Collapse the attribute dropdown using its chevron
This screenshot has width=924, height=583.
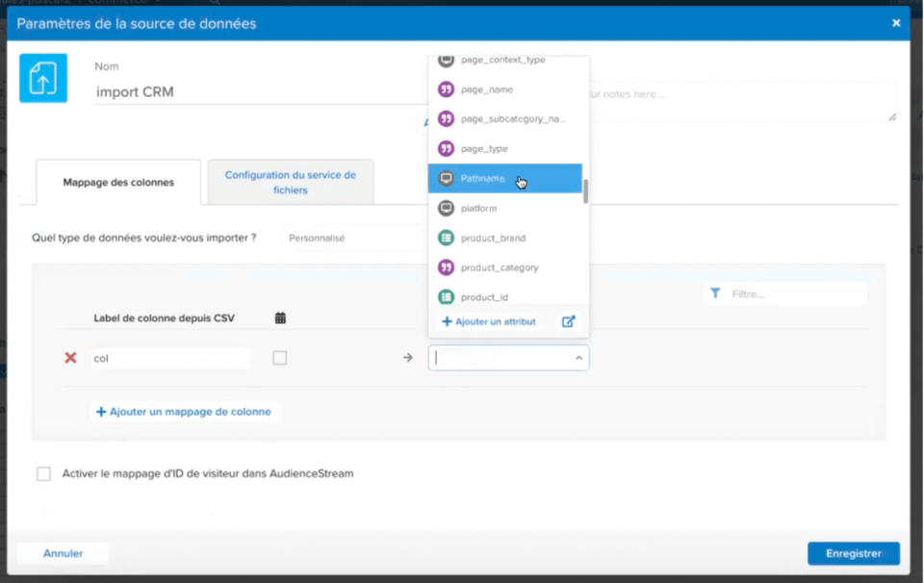pyautogui.click(x=577, y=357)
